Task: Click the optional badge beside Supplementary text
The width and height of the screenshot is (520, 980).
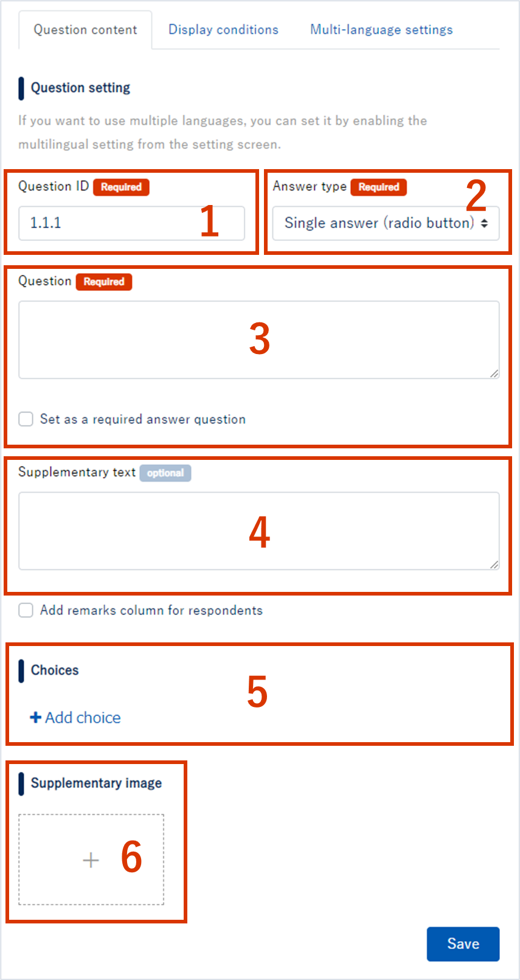Action: point(165,473)
